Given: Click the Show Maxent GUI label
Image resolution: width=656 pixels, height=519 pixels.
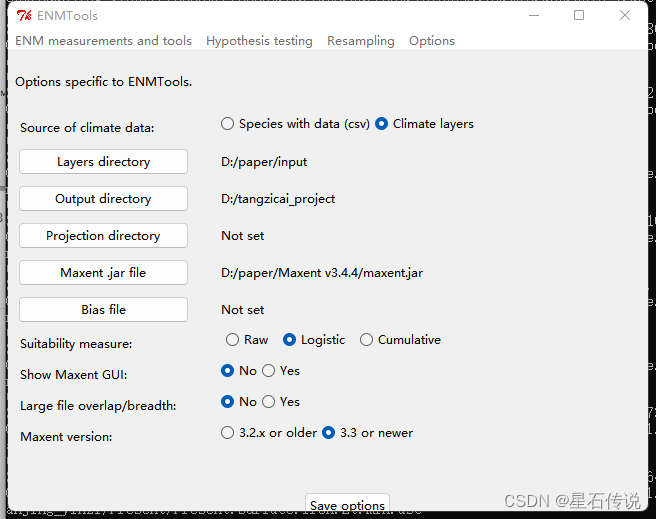Looking at the screenshot, I should (74, 375).
